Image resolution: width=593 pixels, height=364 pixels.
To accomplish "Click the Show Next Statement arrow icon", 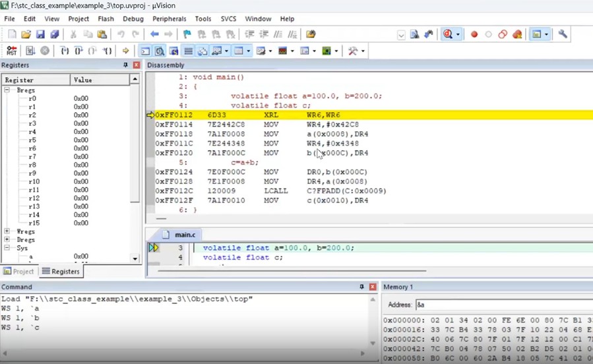I will tap(125, 51).
